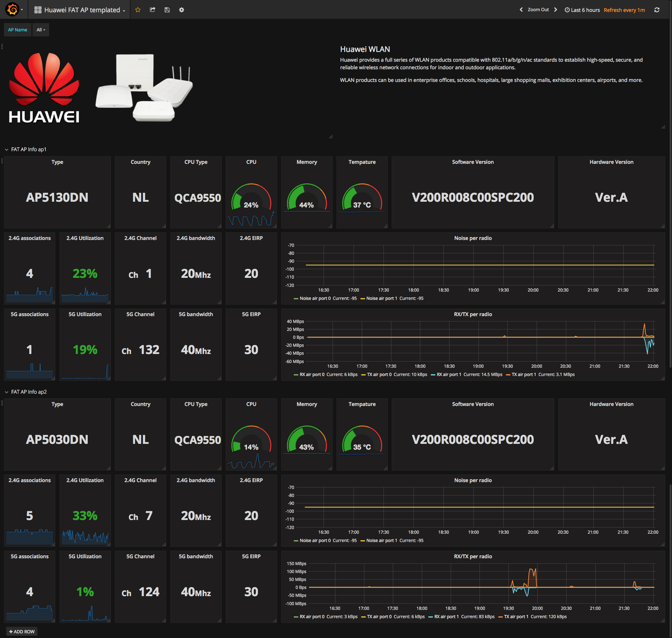Image resolution: width=672 pixels, height=638 pixels.
Task: Click the Huawei access points product image
Action: click(x=144, y=87)
